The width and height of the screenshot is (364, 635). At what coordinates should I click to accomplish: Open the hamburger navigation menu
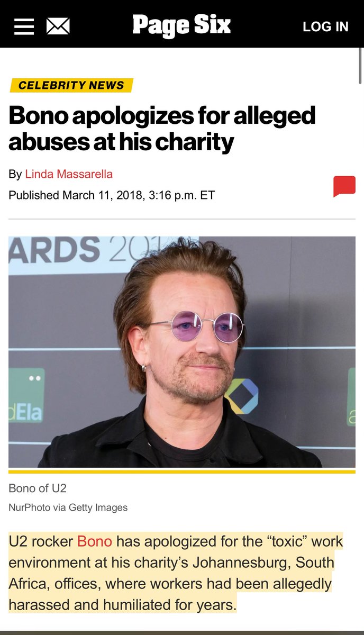tap(24, 26)
